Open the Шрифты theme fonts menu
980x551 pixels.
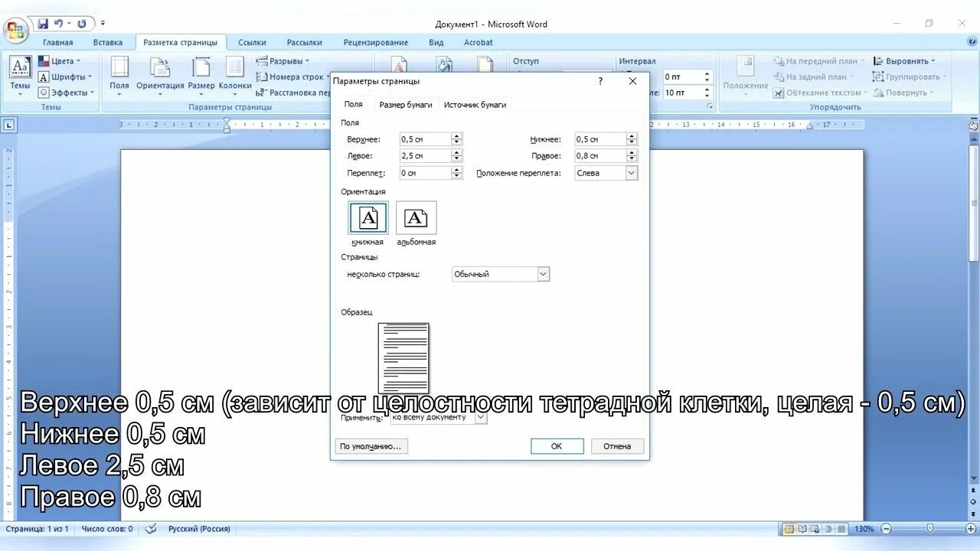(x=65, y=77)
